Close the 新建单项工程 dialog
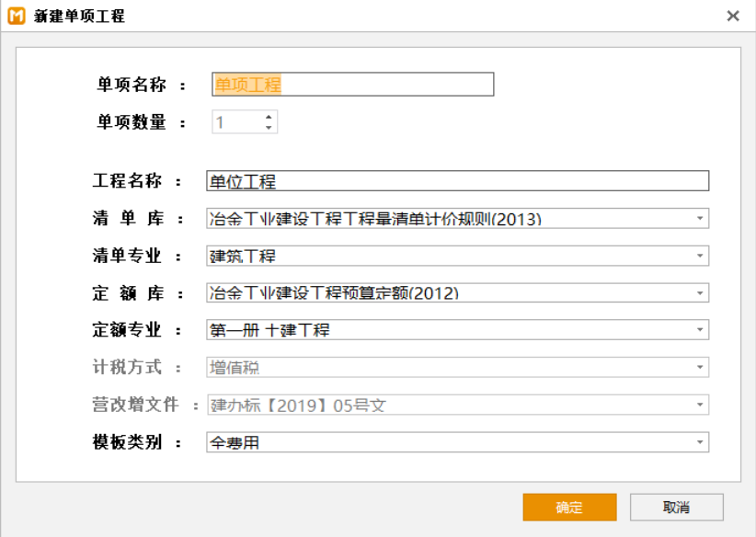 tap(733, 17)
